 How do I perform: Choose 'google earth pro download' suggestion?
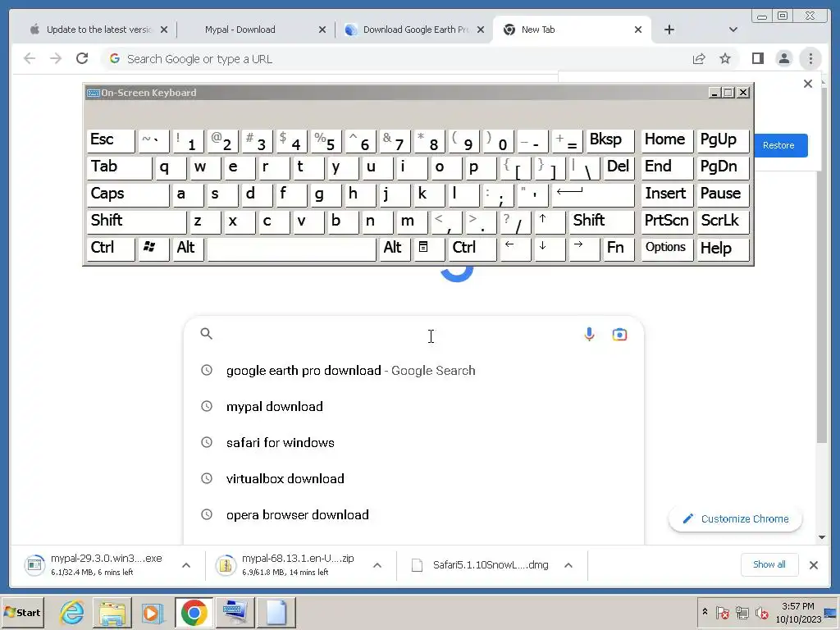coord(413,371)
